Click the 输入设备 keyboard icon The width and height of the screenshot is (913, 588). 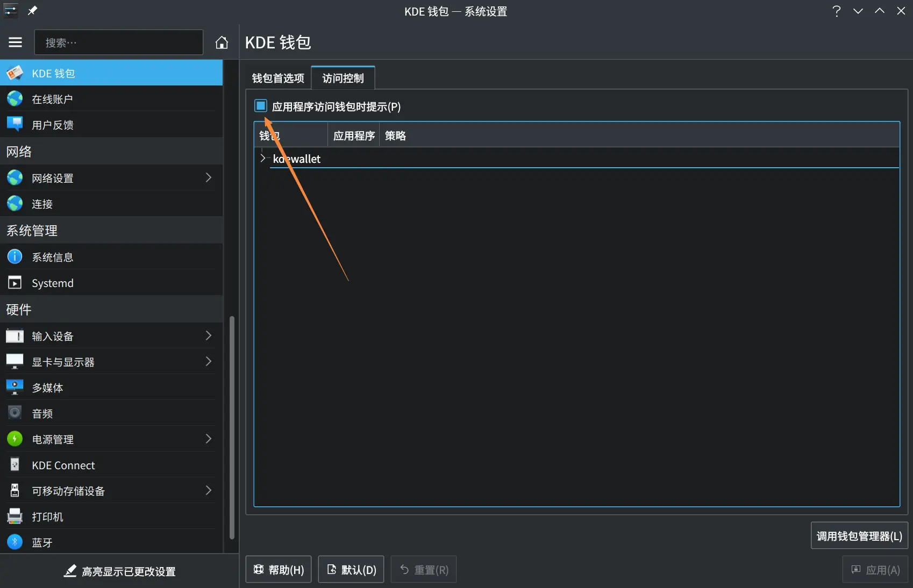coord(15,335)
